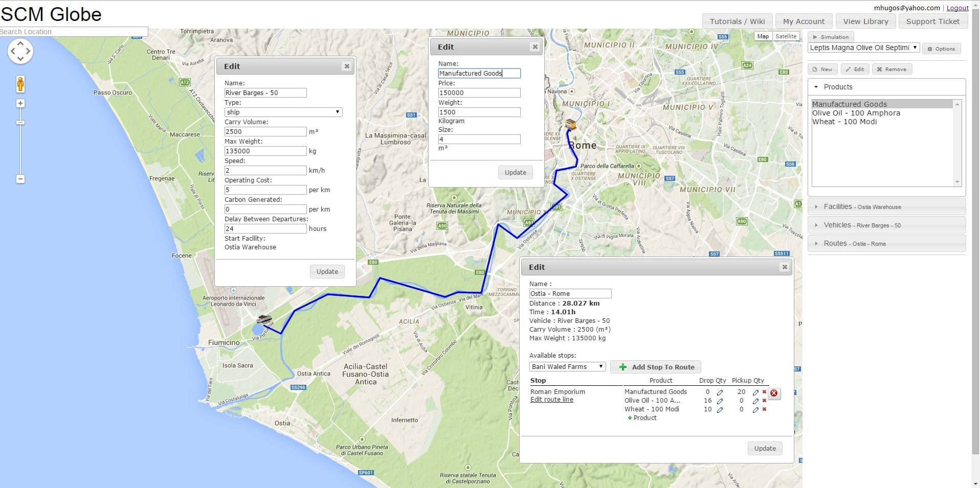Screen dimensions: 980x488
Task: Click the Speed field
Action: tap(265, 170)
